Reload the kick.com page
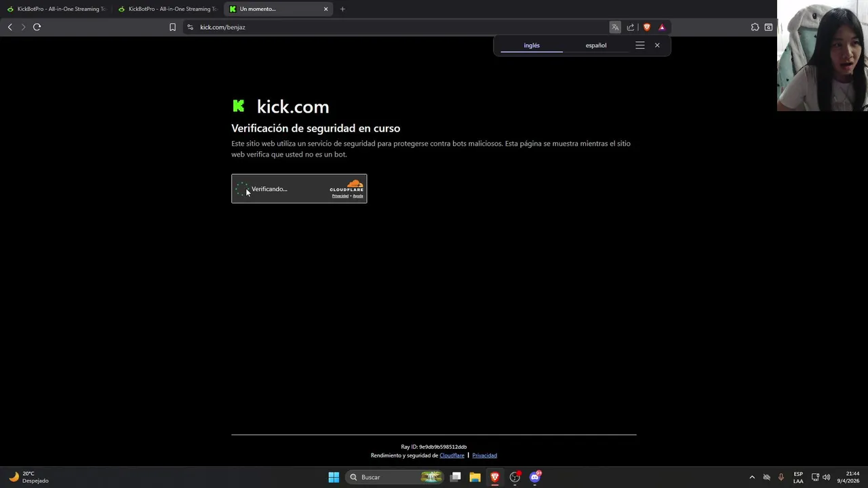The width and height of the screenshot is (868, 488). 37,27
